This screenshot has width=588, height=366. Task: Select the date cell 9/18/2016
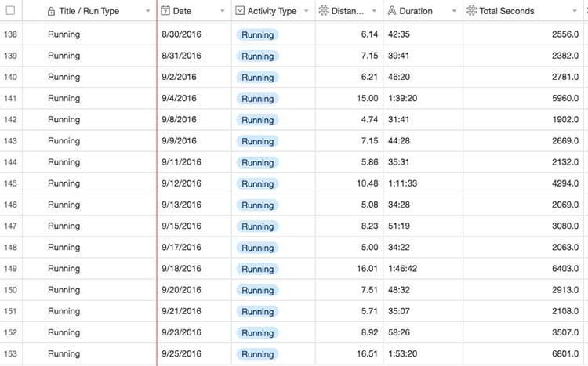pyautogui.click(x=181, y=268)
